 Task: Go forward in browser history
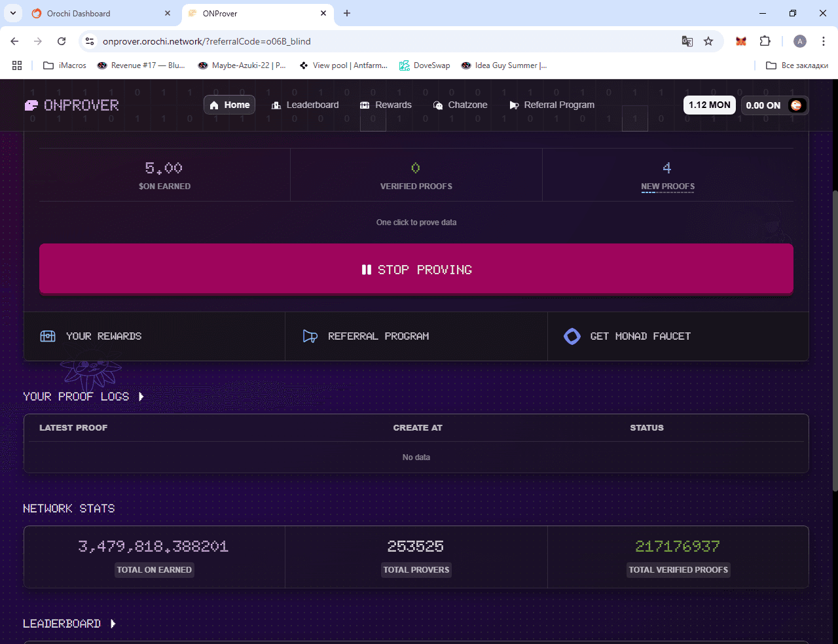point(38,41)
